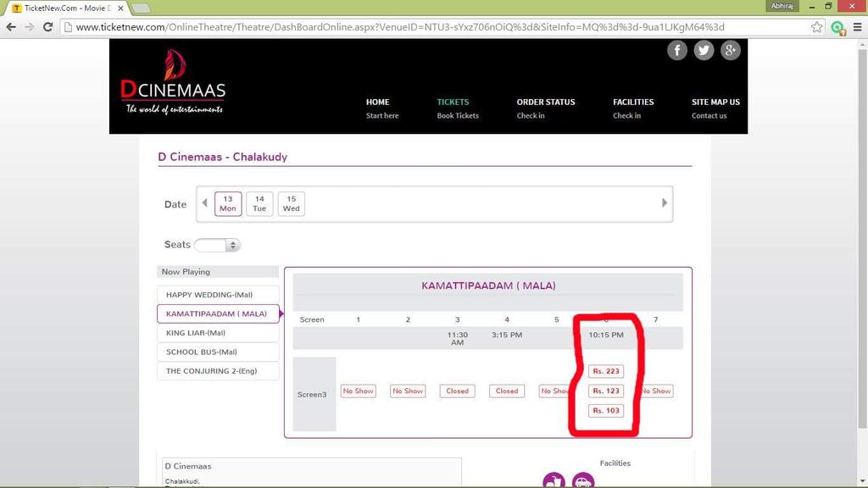Open a new browser tab

point(141,8)
